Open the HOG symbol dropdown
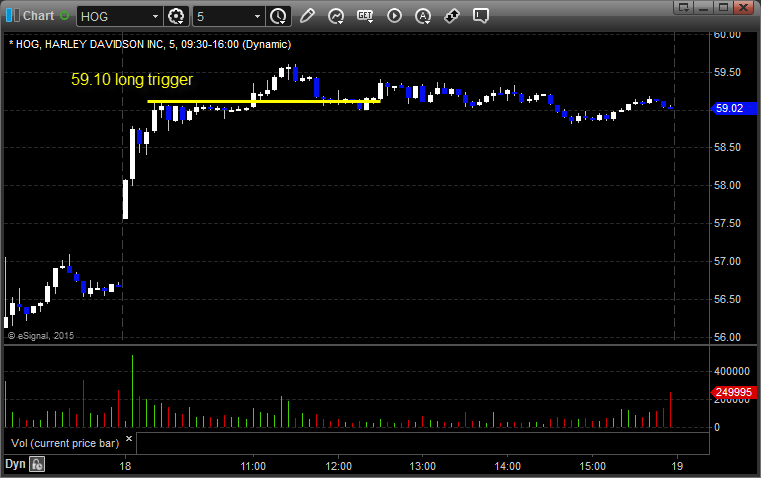Image resolution: width=761 pixels, height=478 pixels. 155,16
